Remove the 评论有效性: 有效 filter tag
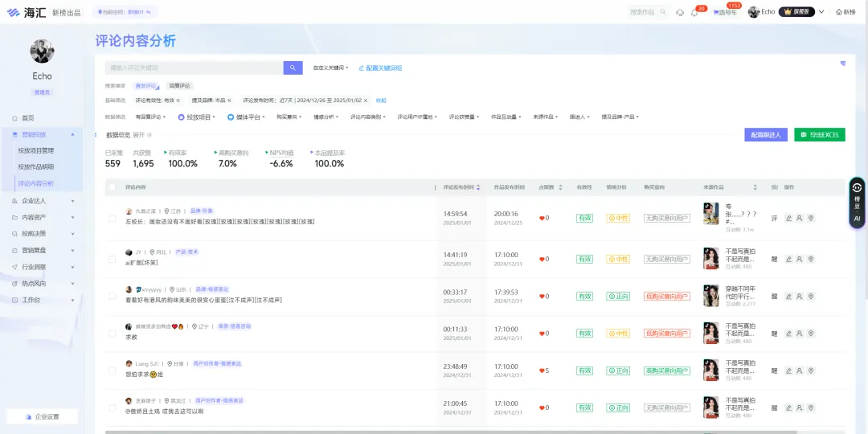 click(178, 100)
